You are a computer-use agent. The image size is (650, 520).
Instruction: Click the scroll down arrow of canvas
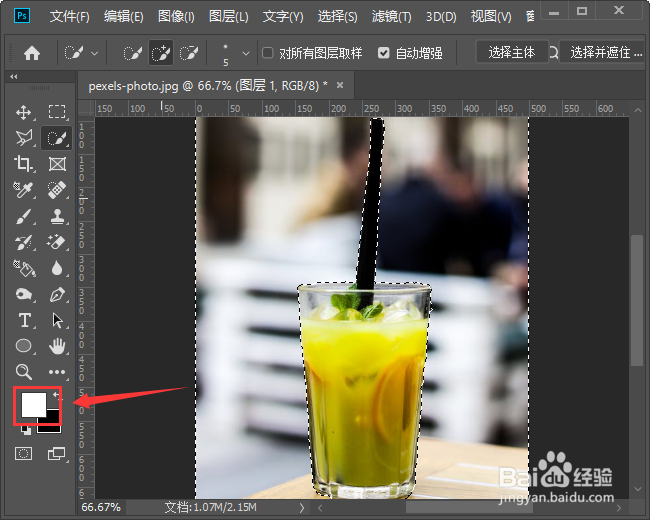[638, 489]
